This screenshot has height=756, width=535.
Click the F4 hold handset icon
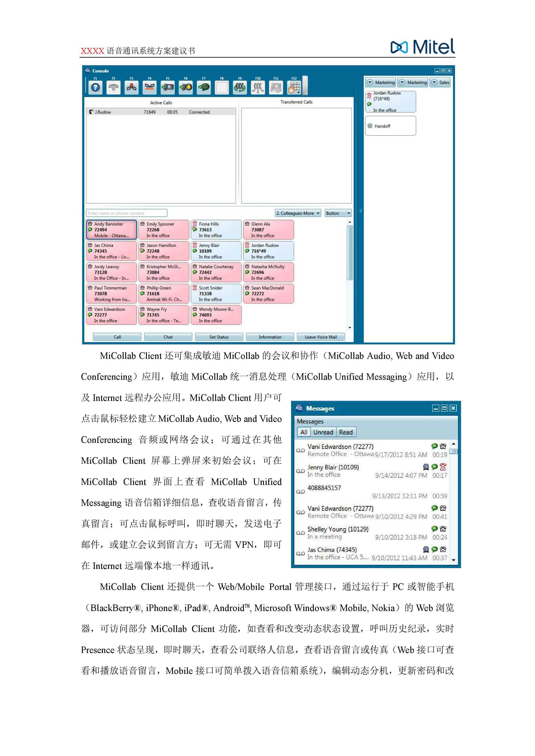tap(150, 87)
